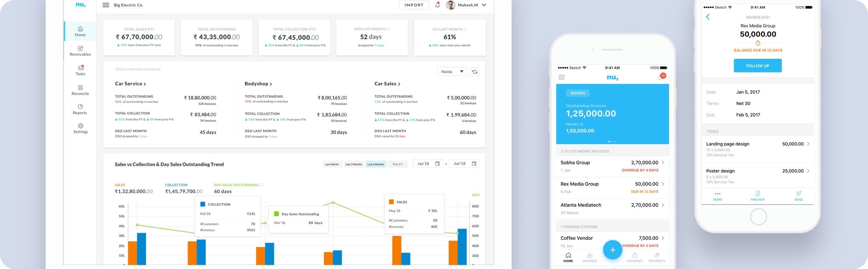Click info icon next to DAY SALES OUTSTANDING

point(262,185)
